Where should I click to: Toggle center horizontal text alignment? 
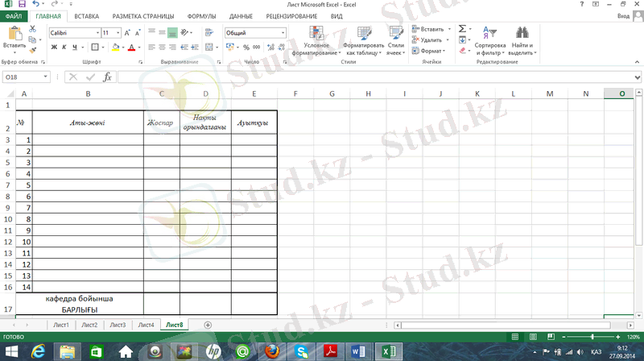tap(161, 48)
